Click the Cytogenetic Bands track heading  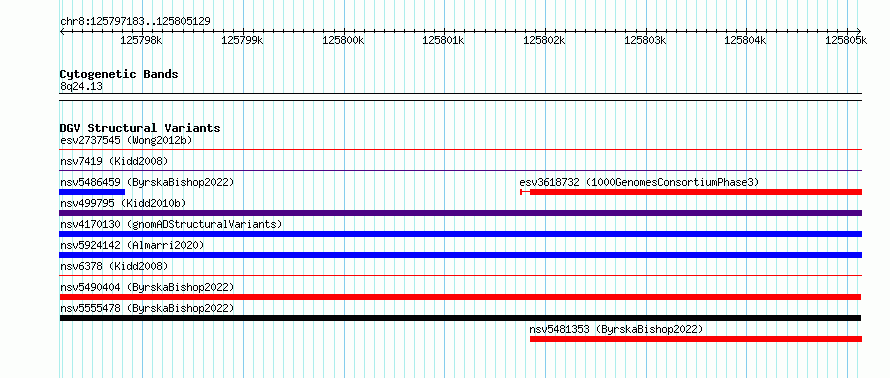coord(119,74)
